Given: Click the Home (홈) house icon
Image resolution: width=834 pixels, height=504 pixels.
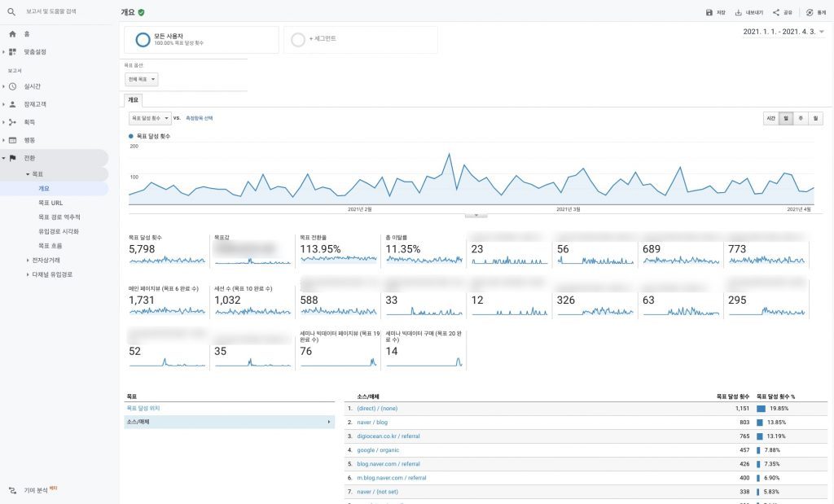Looking at the screenshot, I should click(12, 34).
